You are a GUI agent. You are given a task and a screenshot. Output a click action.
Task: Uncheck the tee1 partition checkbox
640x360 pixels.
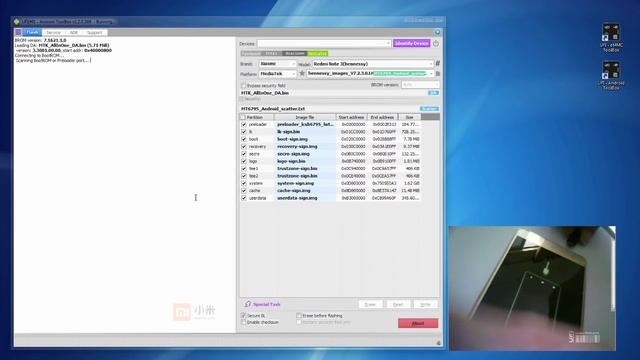[x=244, y=169]
